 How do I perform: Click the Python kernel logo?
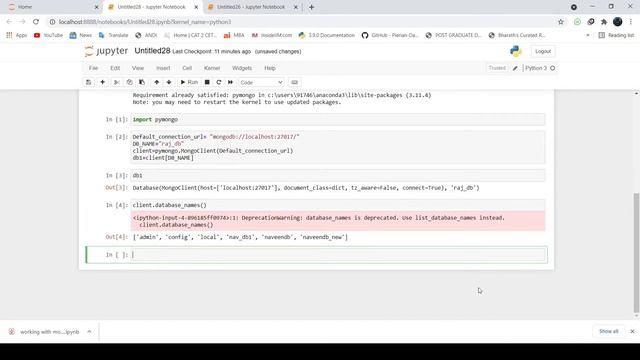click(516, 51)
